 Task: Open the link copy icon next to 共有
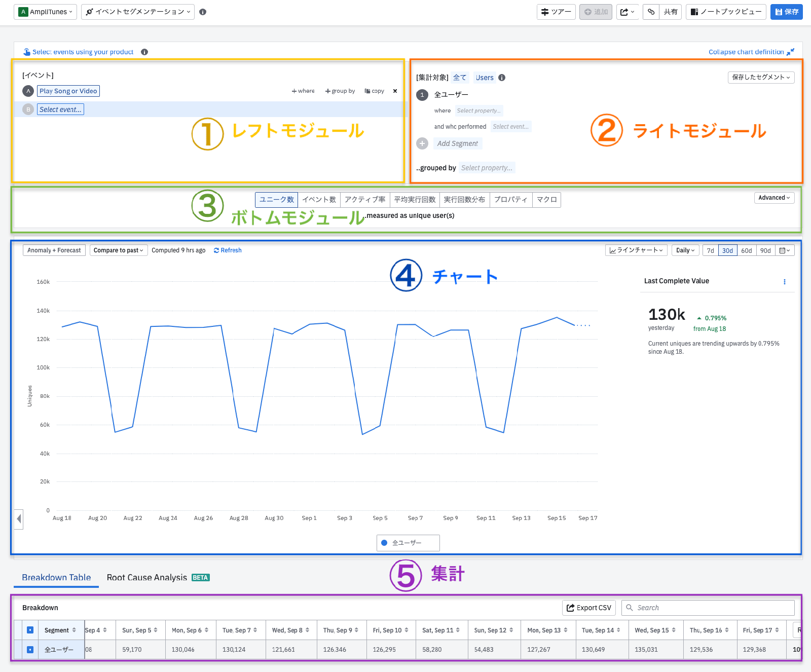pos(651,12)
